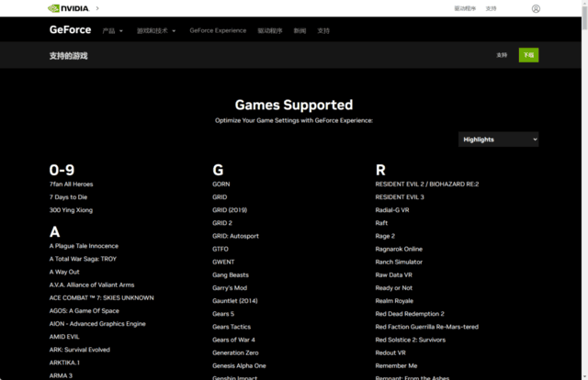
Task: Open 支持 in GeForce navigation bar
Action: click(323, 30)
